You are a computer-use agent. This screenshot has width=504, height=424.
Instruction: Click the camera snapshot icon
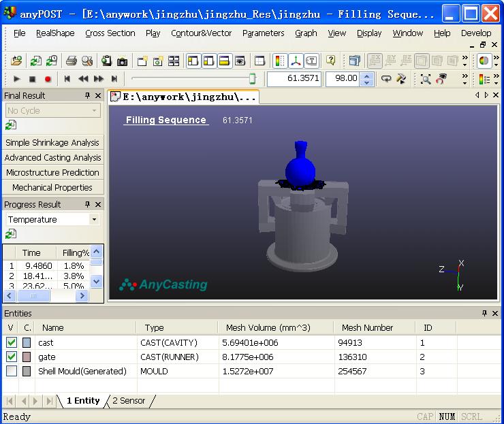click(122, 61)
